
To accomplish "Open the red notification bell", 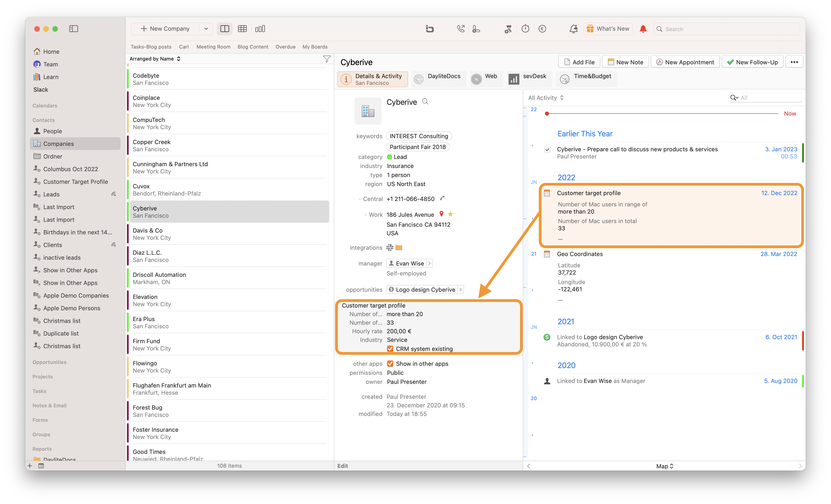I will point(643,29).
